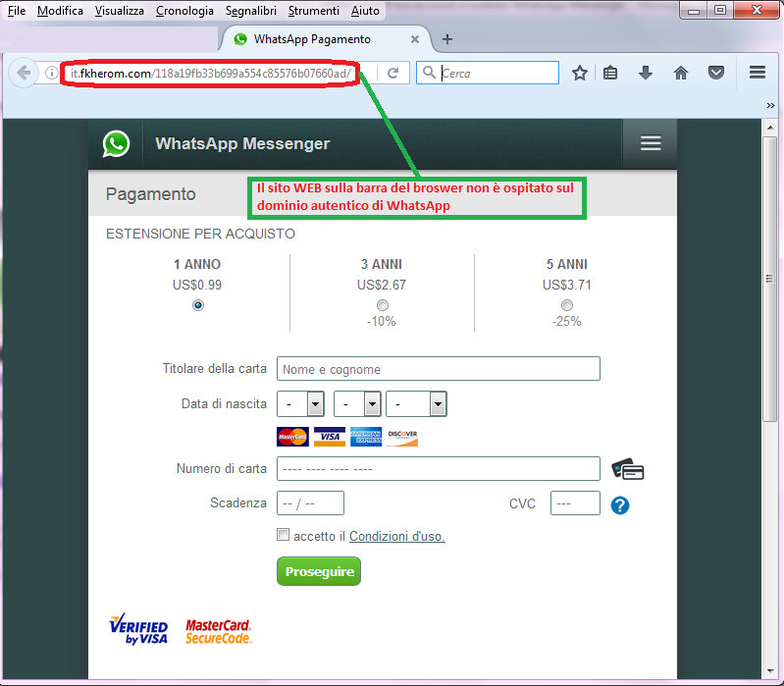Click the search magnifier icon
The height and width of the screenshot is (686, 784).
429,73
